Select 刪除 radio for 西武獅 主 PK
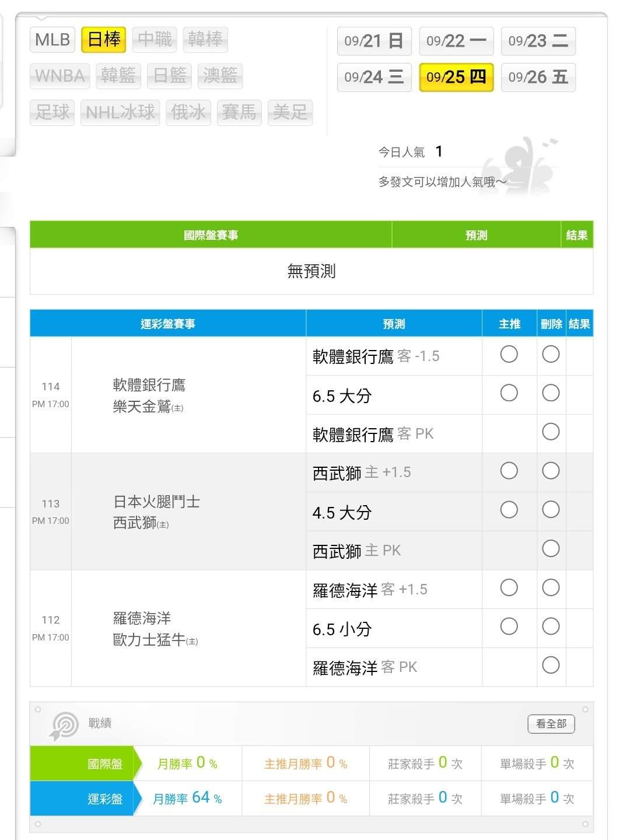This screenshot has height=840, width=630. (x=551, y=548)
